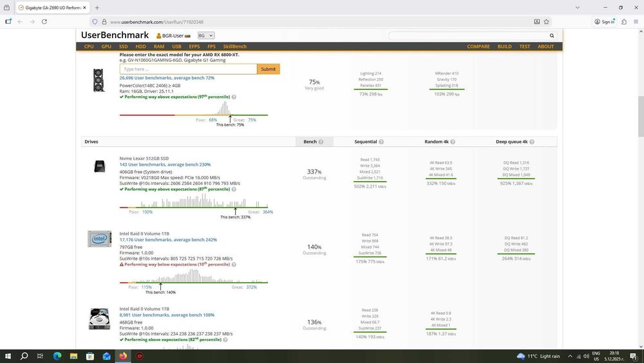Focus the UserBenchmark search box
The image size is (644, 363).
(469, 35)
